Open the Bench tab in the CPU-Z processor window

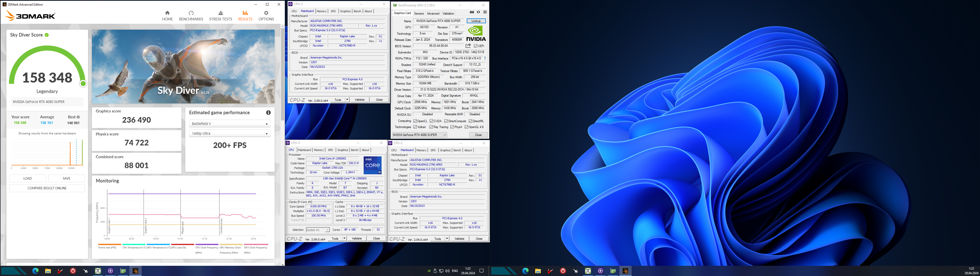point(354,150)
